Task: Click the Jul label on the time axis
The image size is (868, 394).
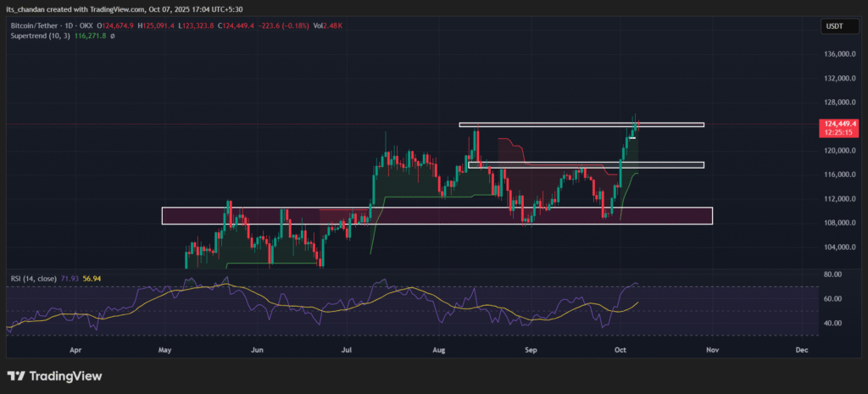Action: [346, 348]
